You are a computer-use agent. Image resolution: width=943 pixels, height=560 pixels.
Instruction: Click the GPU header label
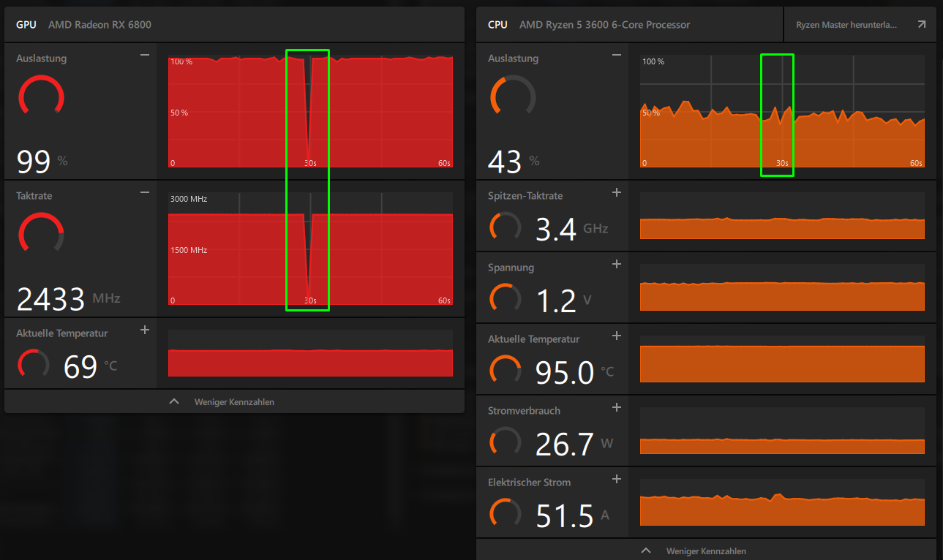26,25
